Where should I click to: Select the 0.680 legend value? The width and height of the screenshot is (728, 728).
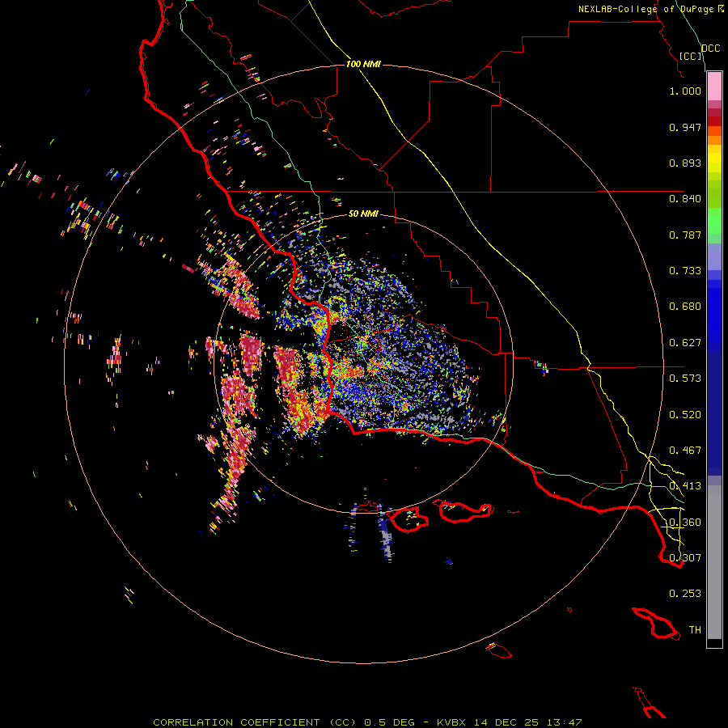point(685,307)
